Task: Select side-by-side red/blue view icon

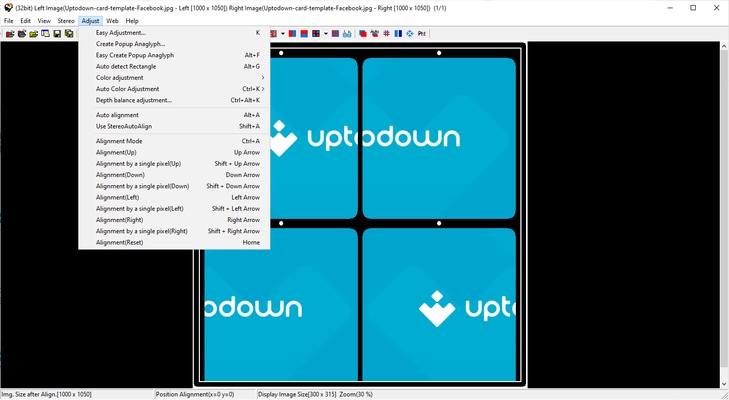Action: 292,33
